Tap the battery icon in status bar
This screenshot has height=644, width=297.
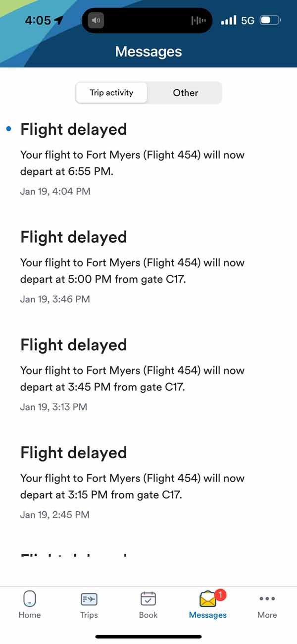point(270,20)
